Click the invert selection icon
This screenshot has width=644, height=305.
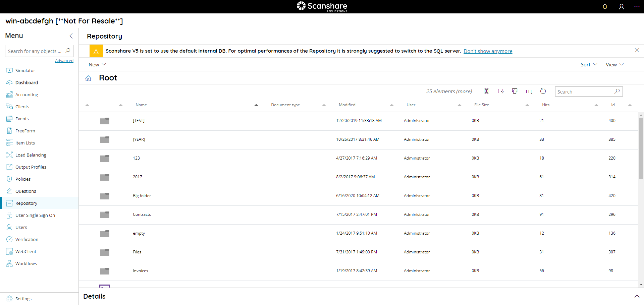click(501, 91)
